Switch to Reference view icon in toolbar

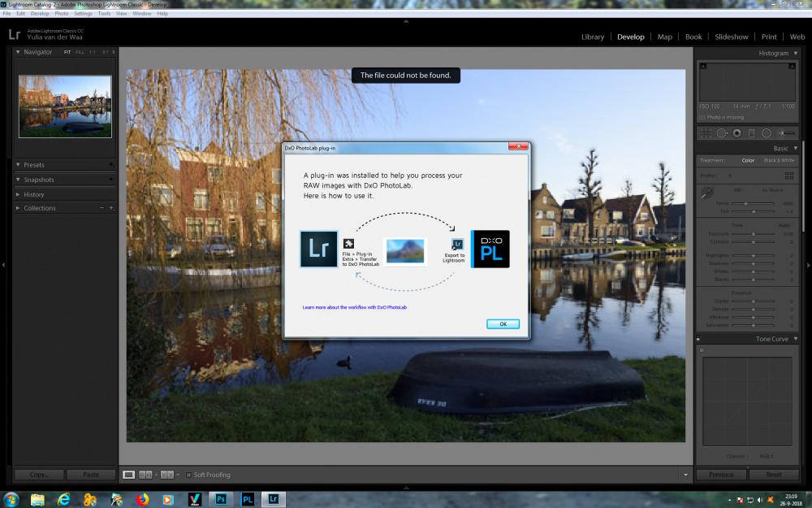click(145, 475)
